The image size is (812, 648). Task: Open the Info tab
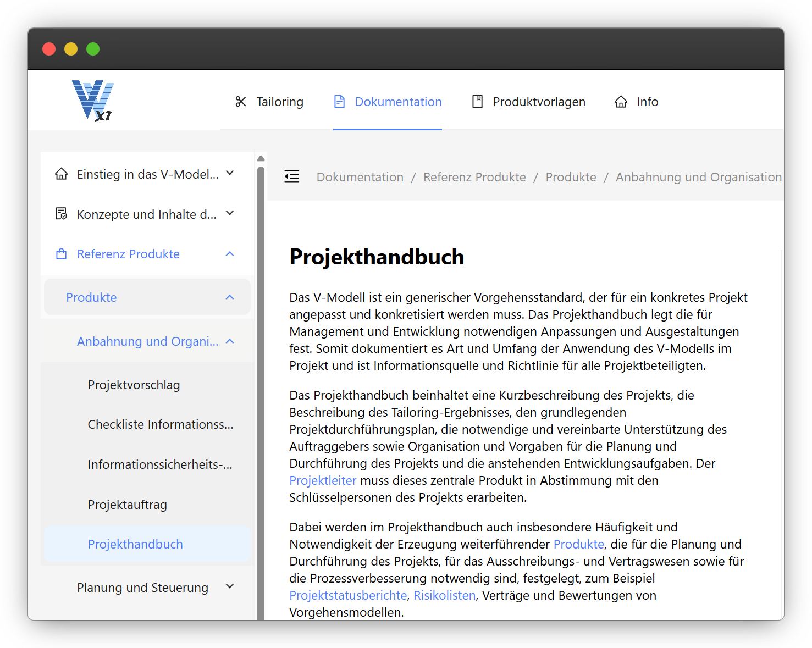[x=637, y=102]
